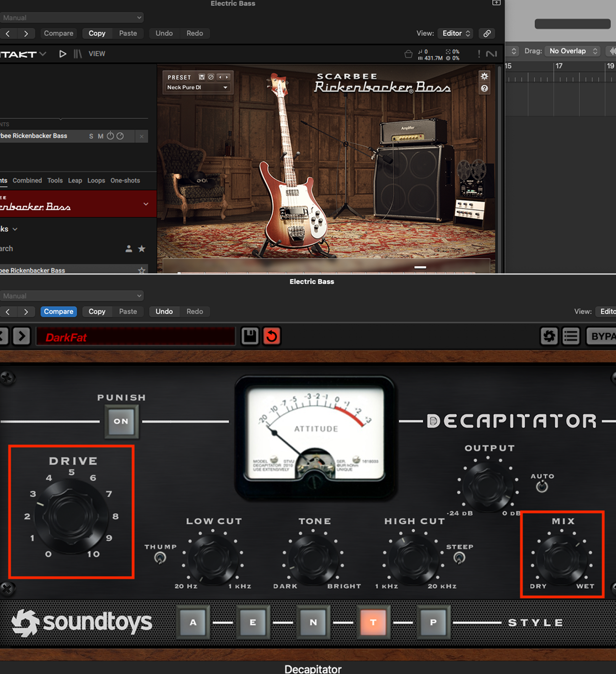Enable the AUTO output switch
Image resolution: width=616 pixels, height=674 pixels.
coord(542,487)
